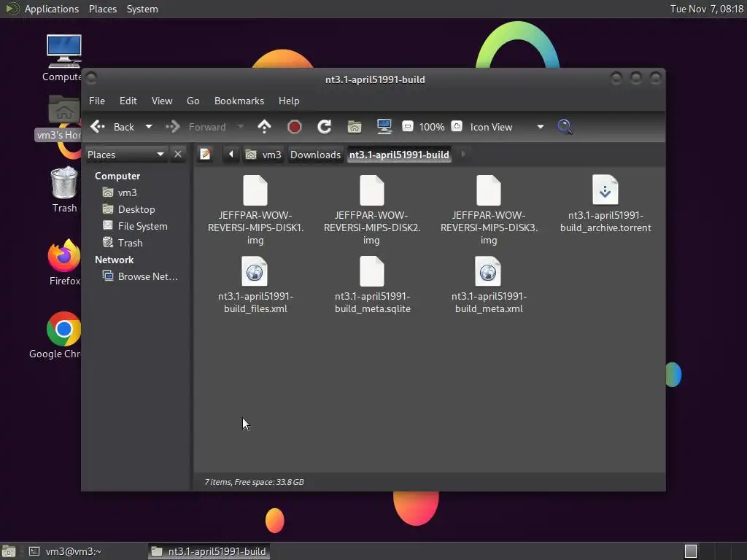Click the zoom in plus icon
The width and height of the screenshot is (747, 560).
pos(457,127)
